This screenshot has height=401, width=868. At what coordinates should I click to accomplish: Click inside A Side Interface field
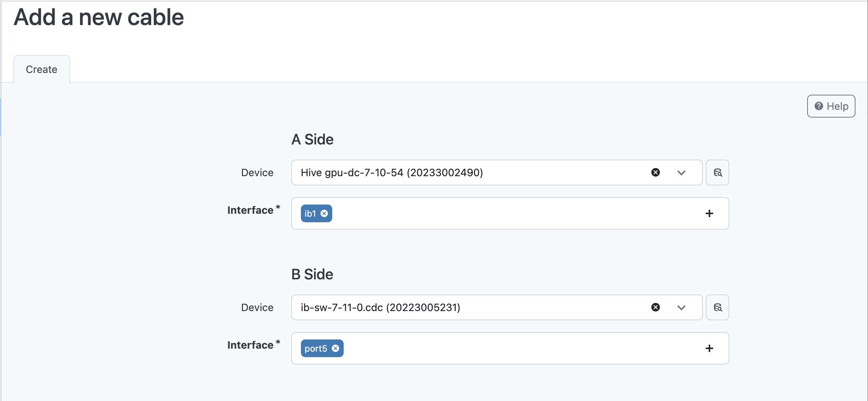516,213
